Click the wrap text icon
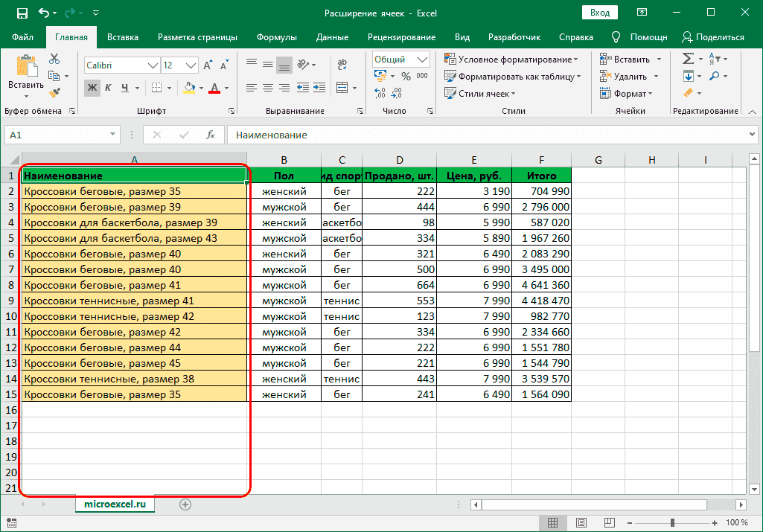The width and height of the screenshot is (763, 532). [342, 65]
